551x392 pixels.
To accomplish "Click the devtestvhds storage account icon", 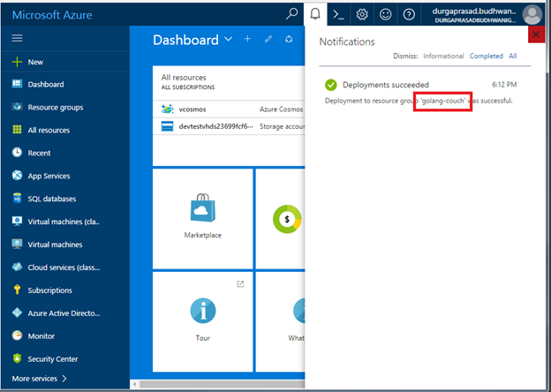I will [167, 126].
